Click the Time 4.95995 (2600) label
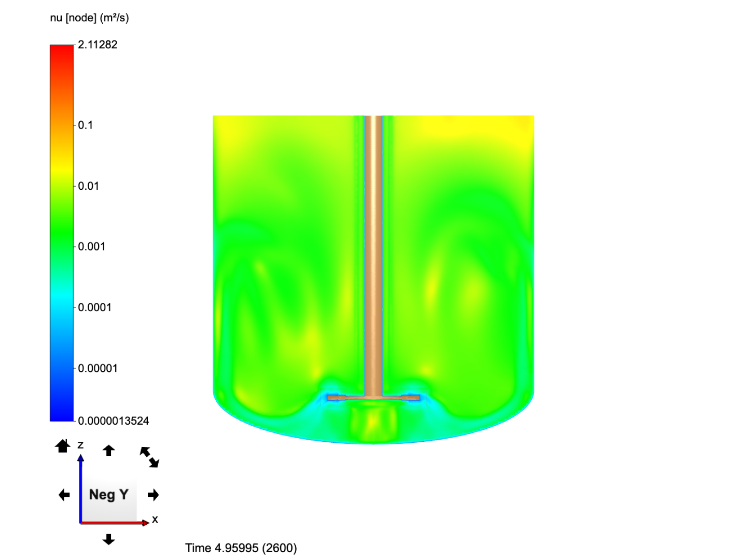The width and height of the screenshot is (747, 560). coord(241,548)
